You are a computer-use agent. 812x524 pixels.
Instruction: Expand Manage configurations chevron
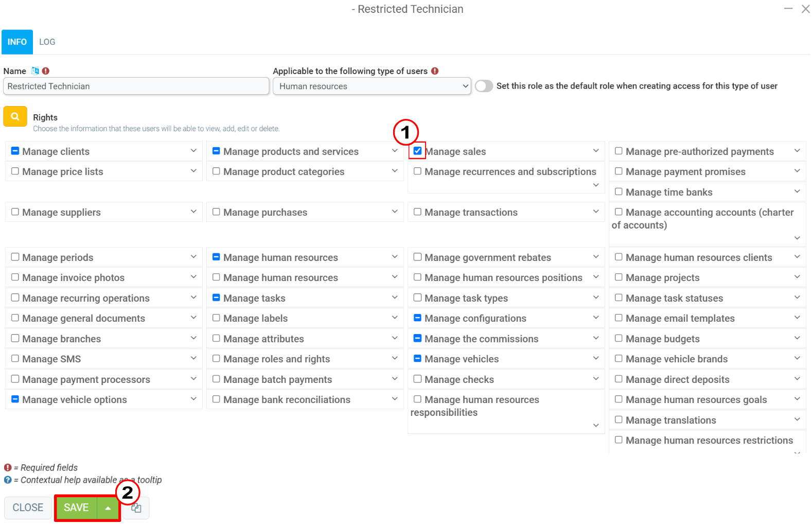point(596,318)
